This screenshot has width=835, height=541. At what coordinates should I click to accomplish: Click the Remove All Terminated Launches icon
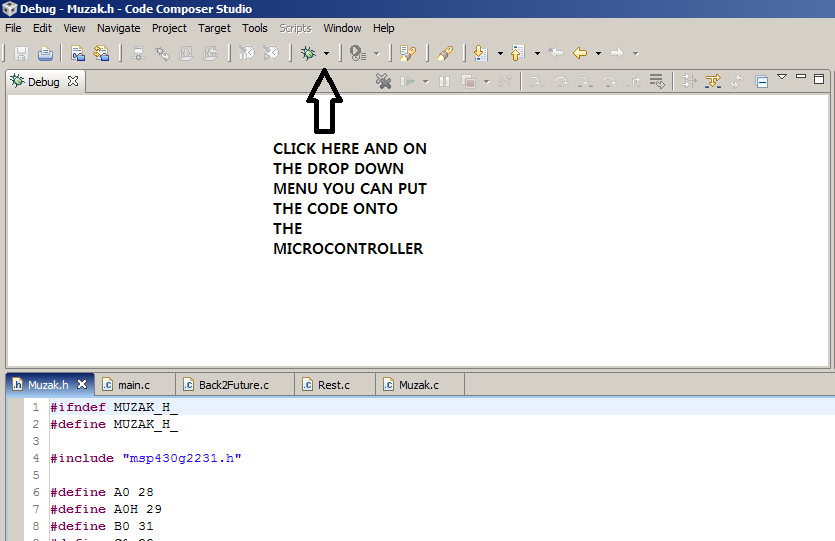coord(383,81)
